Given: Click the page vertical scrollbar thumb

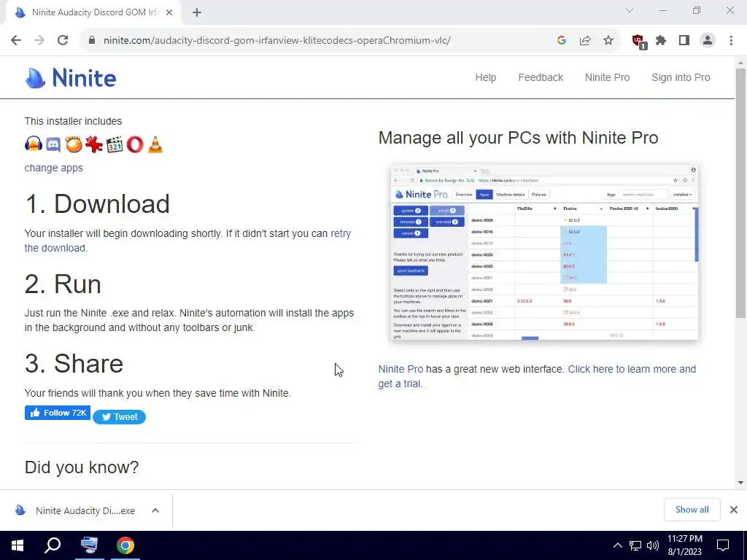Looking at the screenshot, I should point(741,192).
